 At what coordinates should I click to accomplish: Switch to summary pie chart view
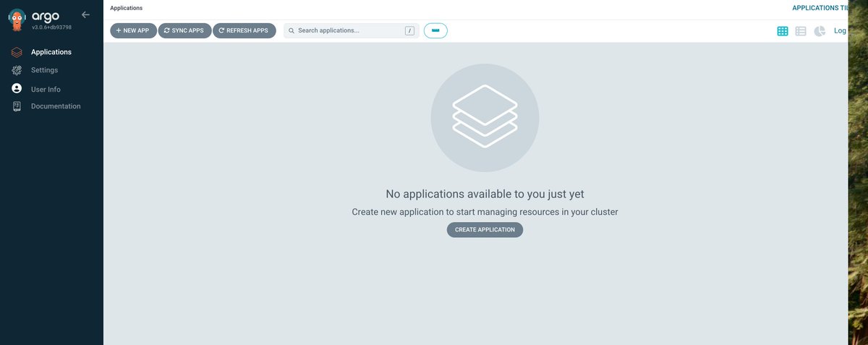820,31
